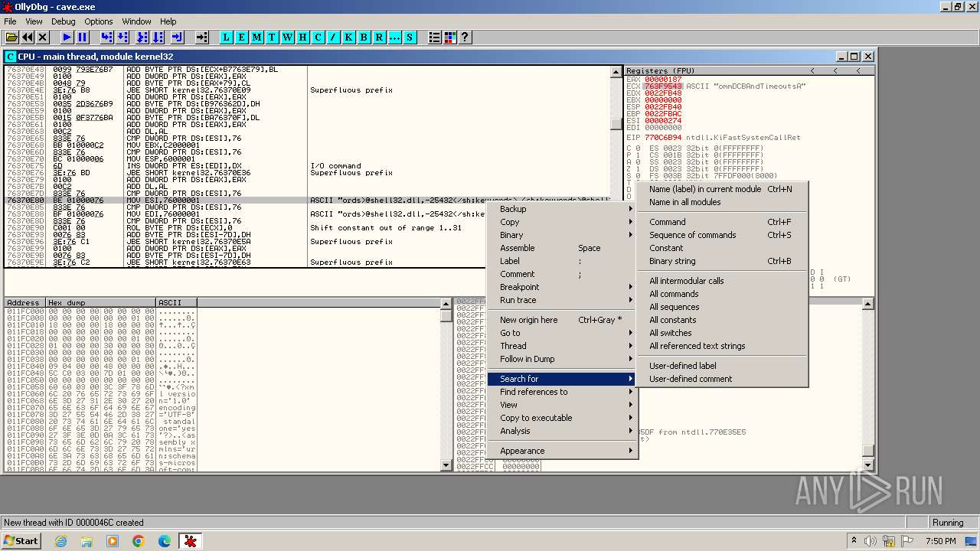Viewport: 980px width, 551px height.
Task: Open Handles window with H button
Action: [302, 37]
